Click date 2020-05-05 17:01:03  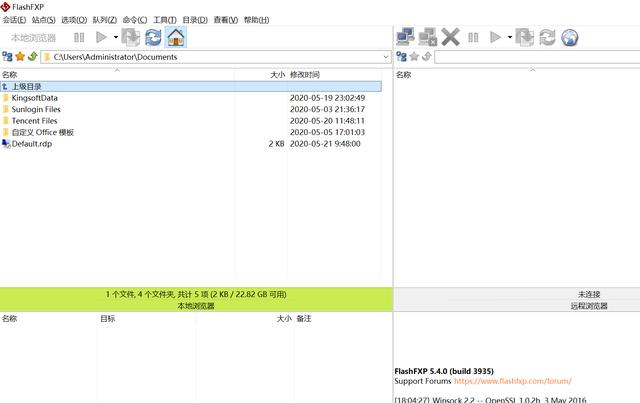[327, 132]
